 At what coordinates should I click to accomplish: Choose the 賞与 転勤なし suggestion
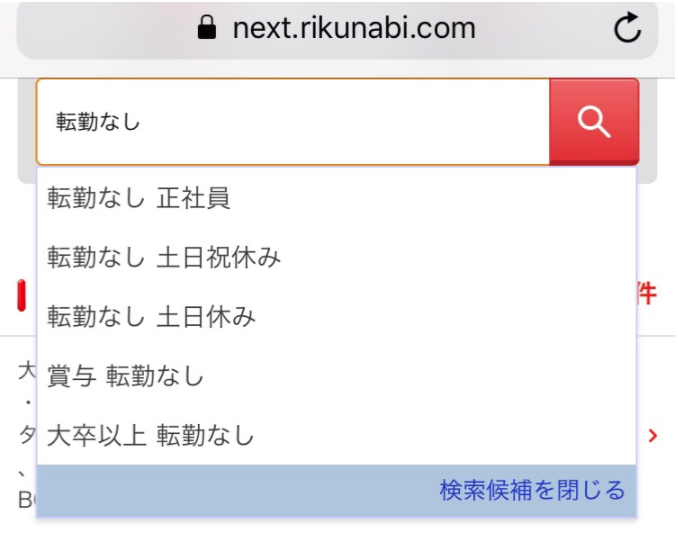coord(336,376)
